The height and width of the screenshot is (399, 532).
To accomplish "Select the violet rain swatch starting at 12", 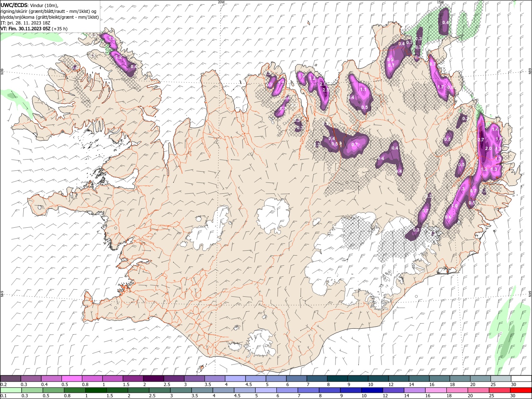I will tap(393, 390).
